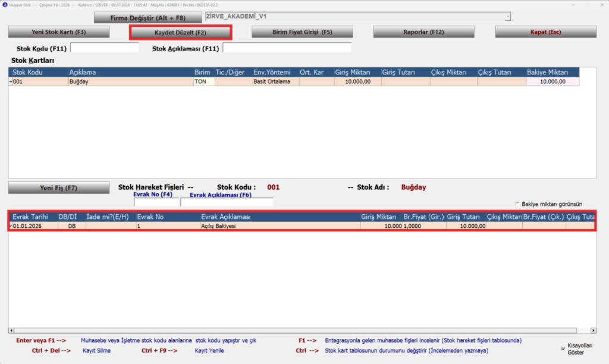Click Yeni Stok Kartı (F3) button
The image size is (609, 364).
point(59,32)
